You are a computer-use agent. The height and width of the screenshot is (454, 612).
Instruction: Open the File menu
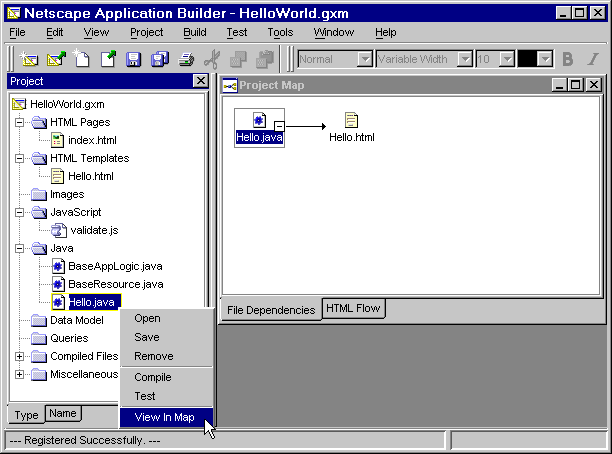click(x=17, y=32)
